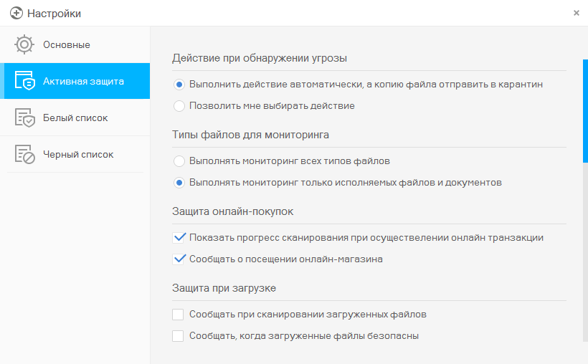Click the blue vertical scrollbar thumb
This screenshot has width=588, height=364.
tap(585, 111)
